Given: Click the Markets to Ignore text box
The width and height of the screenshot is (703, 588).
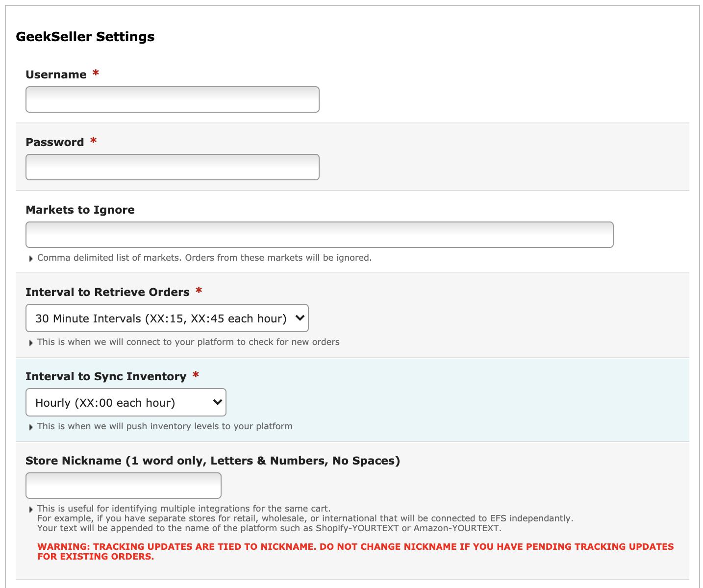Looking at the screenshot, I should 320,235.
